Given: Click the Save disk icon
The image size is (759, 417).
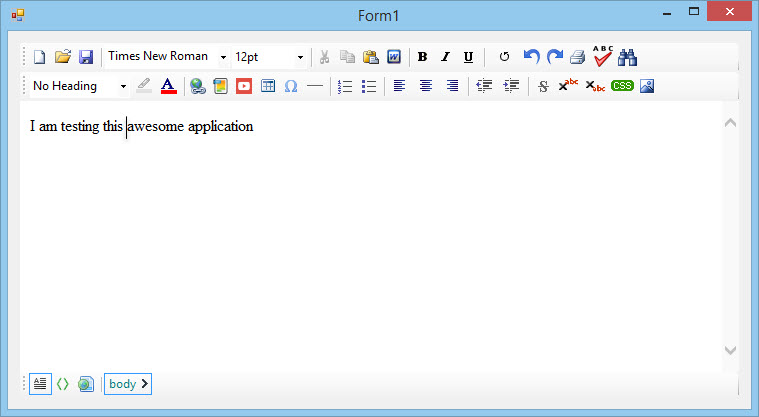Looking at the screenshot, I should tap(86, 57).
